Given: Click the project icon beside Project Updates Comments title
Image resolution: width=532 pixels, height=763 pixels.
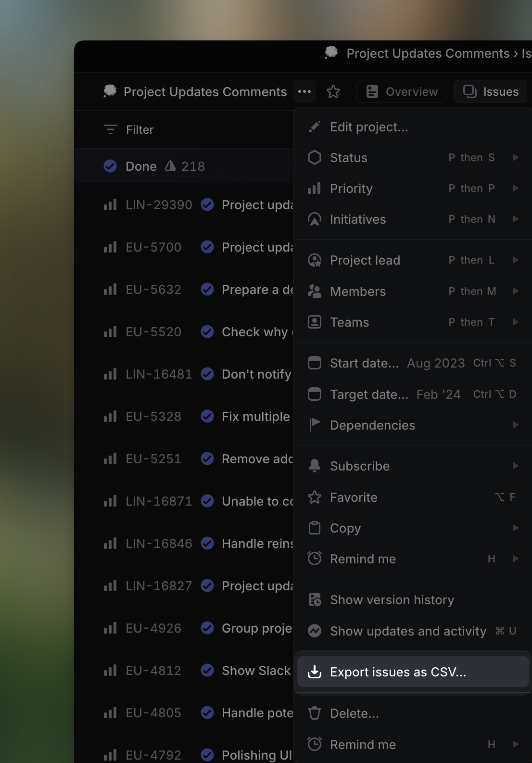Looking at the screenshot, I should (110, 91).
